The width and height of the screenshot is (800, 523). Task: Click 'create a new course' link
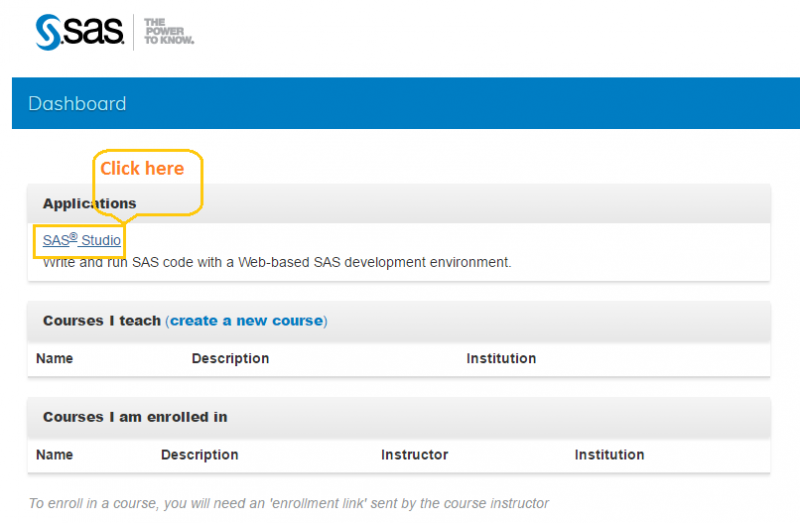[x=246, y=321]
